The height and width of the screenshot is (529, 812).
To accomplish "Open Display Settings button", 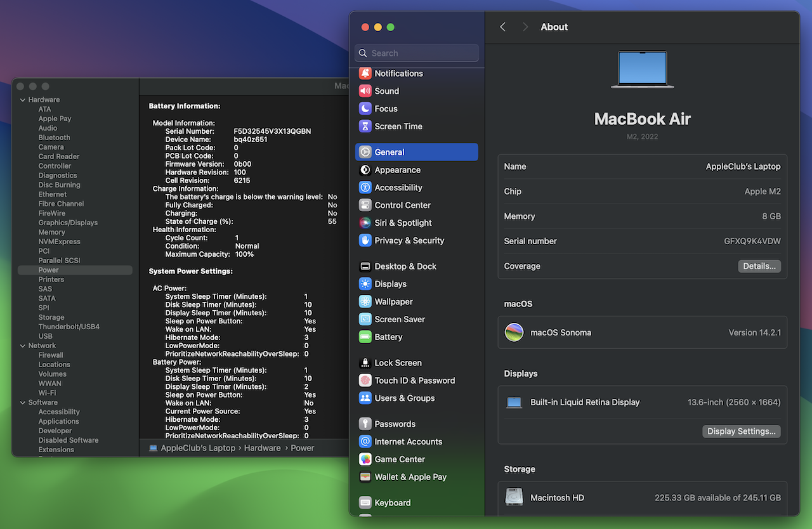I will [742, 431].
